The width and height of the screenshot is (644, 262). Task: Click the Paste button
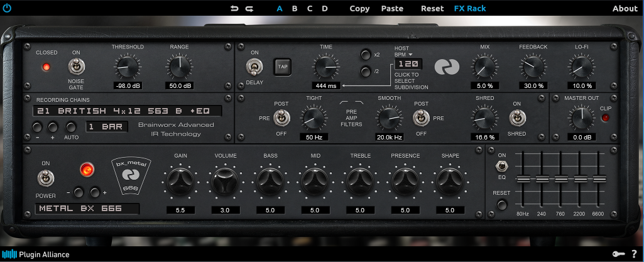point(392,8)
